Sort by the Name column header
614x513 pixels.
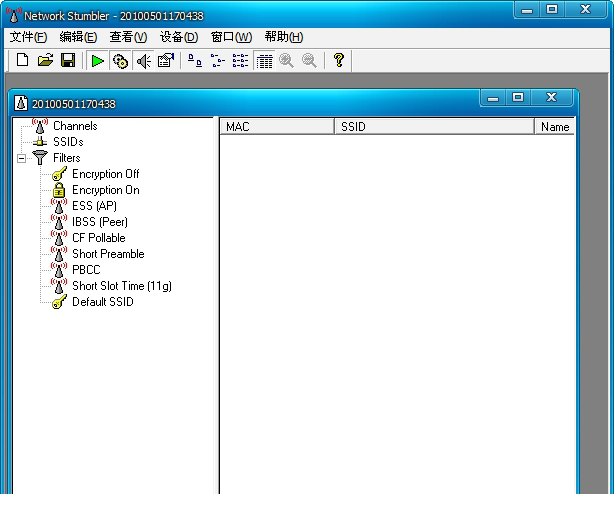[x=554, y=127]
